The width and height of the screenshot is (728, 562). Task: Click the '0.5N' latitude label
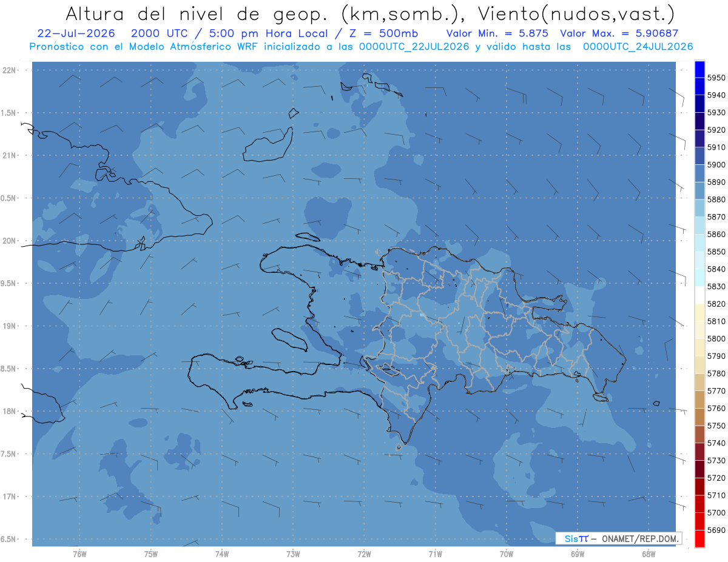coord(7,198)
